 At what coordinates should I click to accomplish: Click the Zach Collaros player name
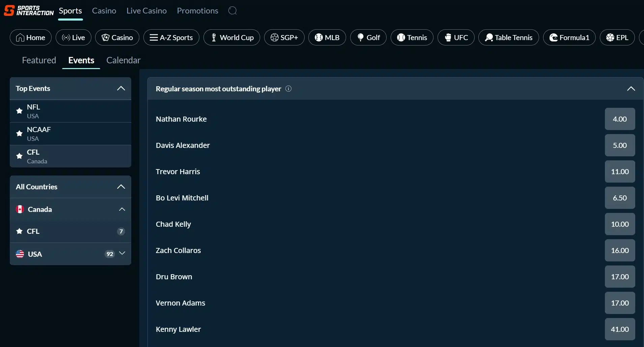point(178,250)
